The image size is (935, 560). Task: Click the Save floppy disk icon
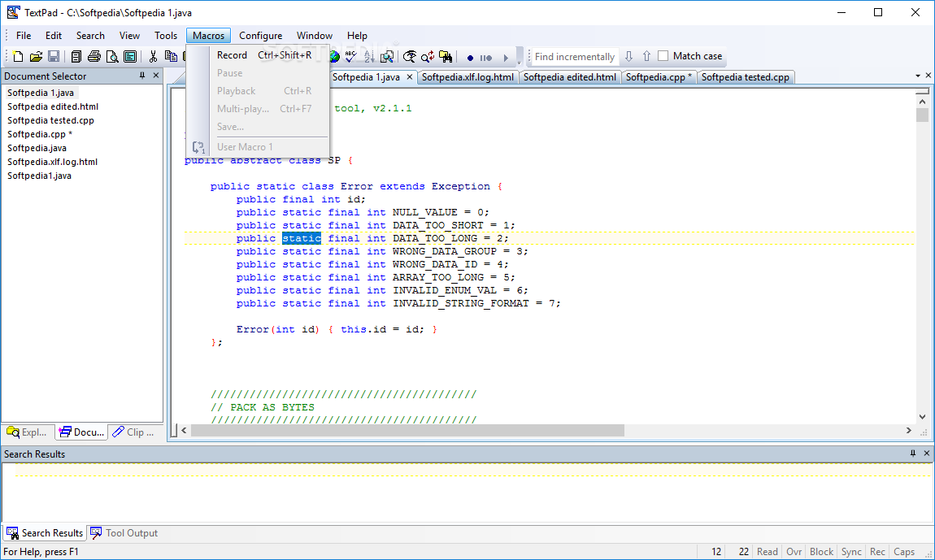point(54,56)
